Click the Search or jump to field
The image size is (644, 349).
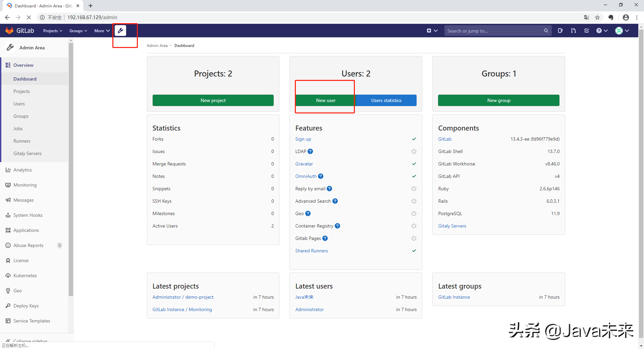click(498, 31)
